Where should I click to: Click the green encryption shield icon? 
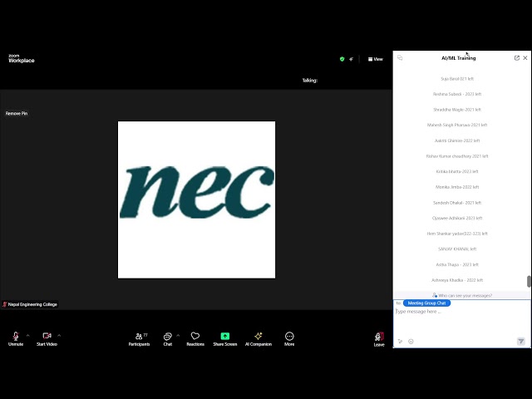click(342, 59)
